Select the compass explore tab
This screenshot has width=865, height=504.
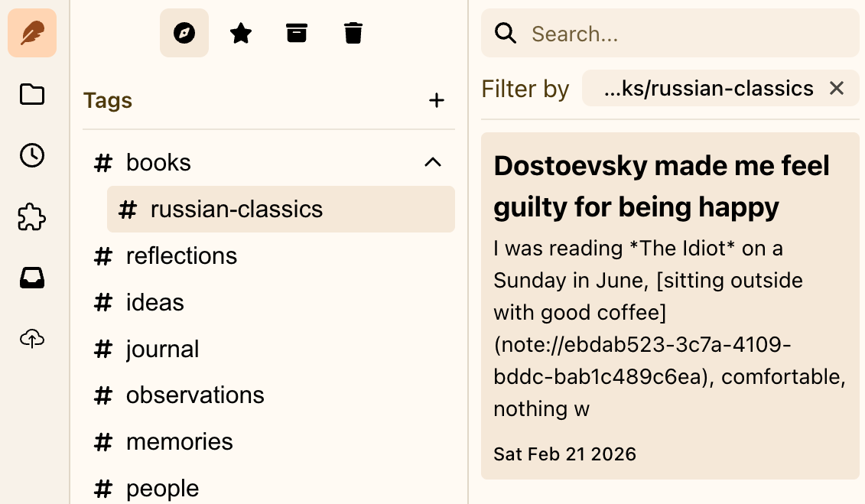(x=184, y=33)
